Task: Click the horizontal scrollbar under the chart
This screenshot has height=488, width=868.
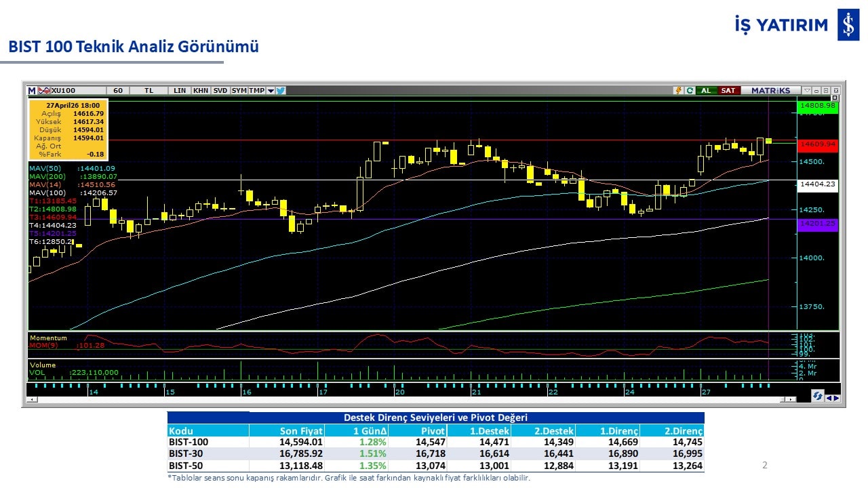Action: coord(407,402)
